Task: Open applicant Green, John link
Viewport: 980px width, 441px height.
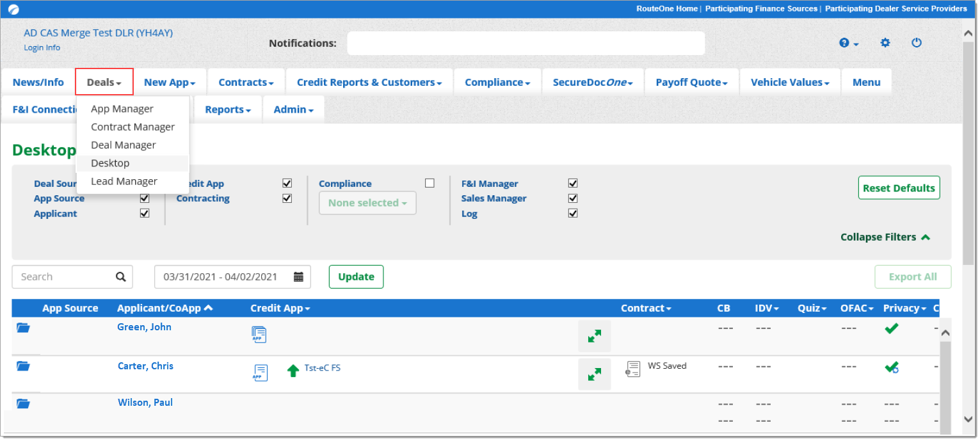Action: point(144,326)
